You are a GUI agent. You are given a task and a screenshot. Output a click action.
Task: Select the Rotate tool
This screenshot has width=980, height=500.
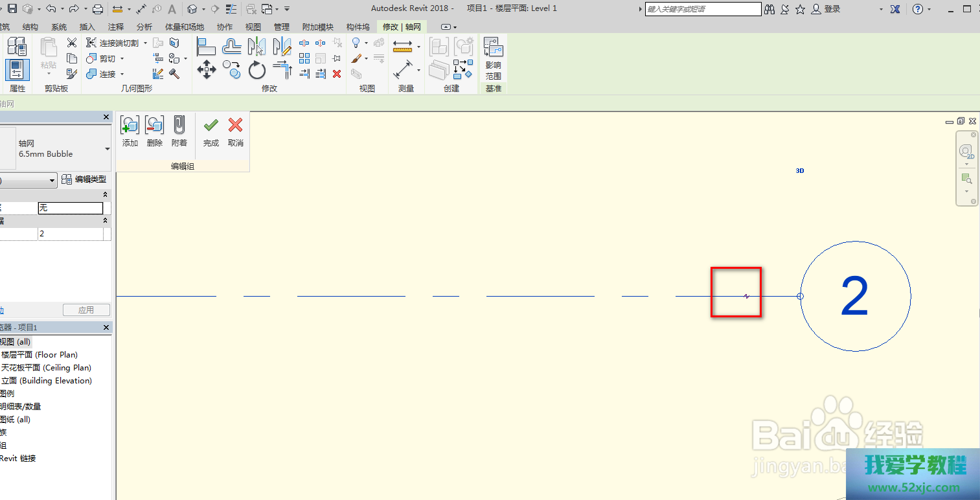(x=257, y=69)
